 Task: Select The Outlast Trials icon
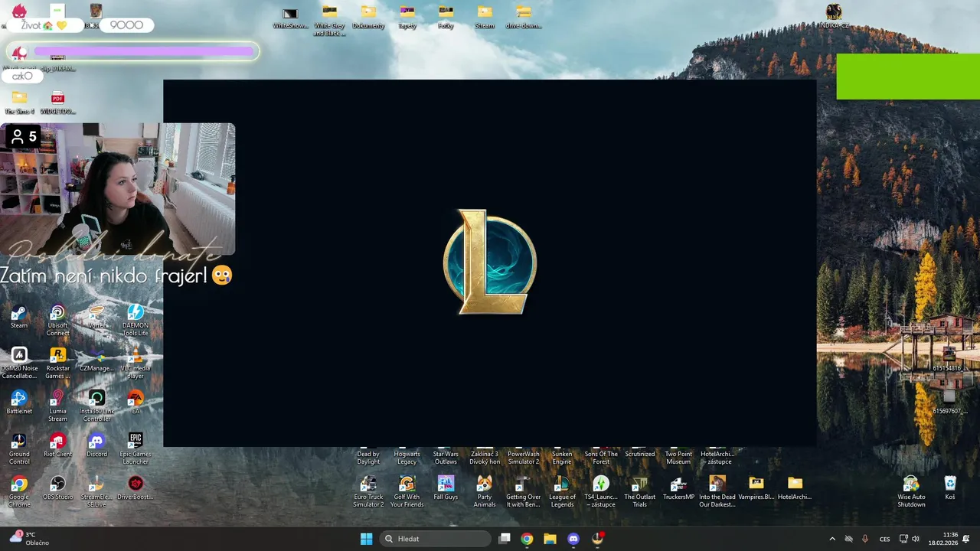tap(640, 491)
